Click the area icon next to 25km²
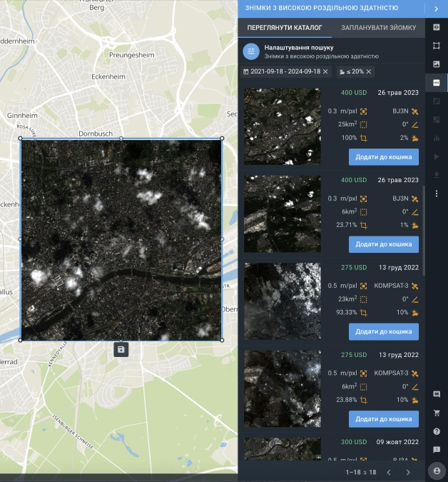The height and width of the screenshot is (482, 448). (x=364, y=124)
